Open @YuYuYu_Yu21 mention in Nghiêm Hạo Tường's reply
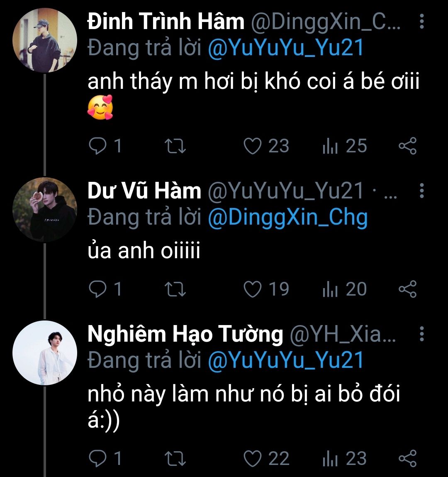448x477 pixels. pos(285,360)
